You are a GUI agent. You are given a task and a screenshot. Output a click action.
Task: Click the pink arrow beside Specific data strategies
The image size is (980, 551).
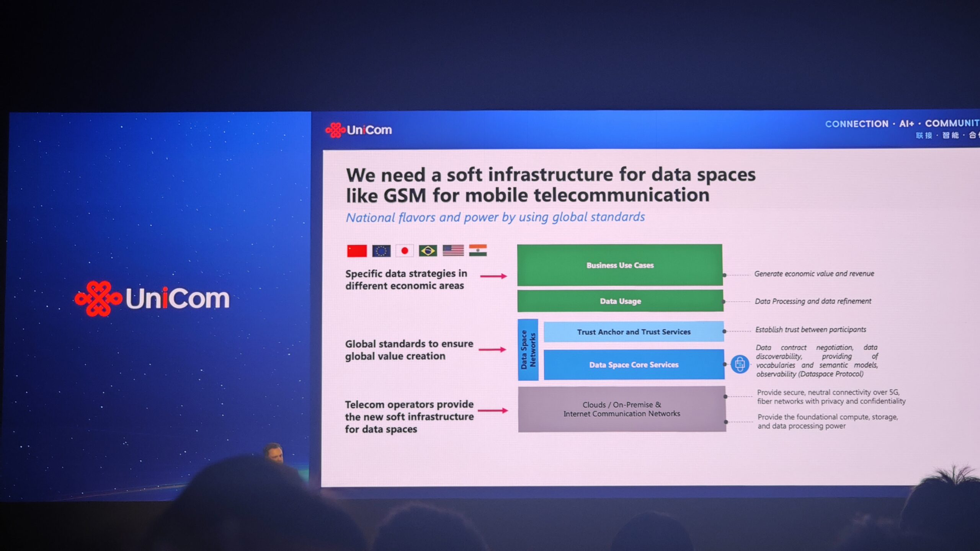click(x=493, y=276)
